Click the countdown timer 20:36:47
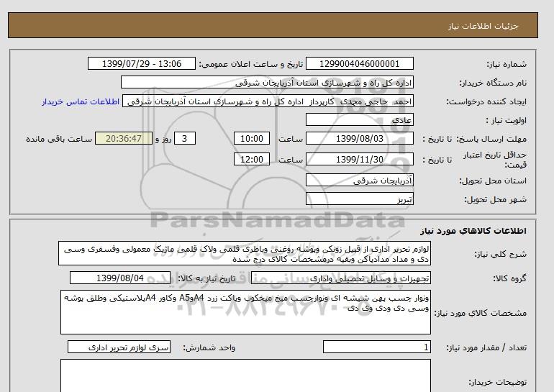 pyautogui.click(x=124, y=138)
